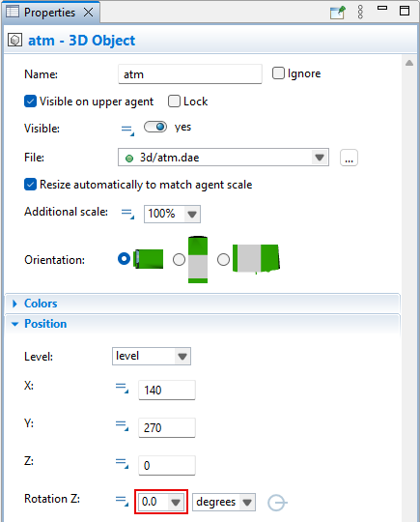The image size is (420, 522).
Task: Click the rotation dial icon beside degrees
Action: click(277, 503)
